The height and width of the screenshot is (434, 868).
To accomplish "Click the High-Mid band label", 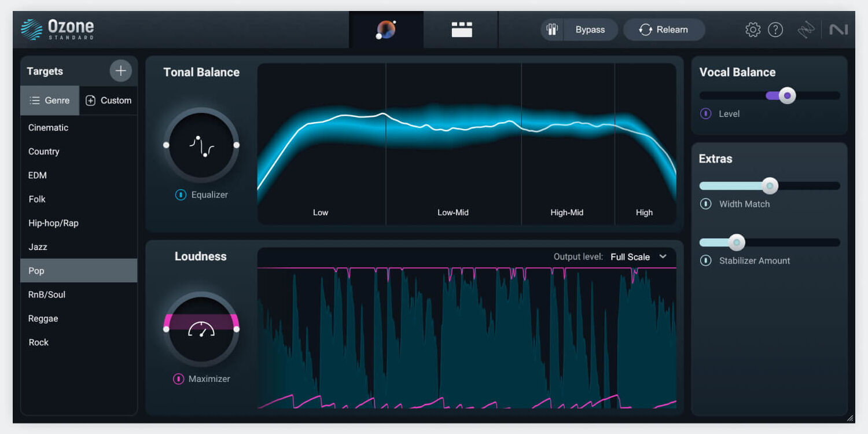I will pyautogui.click(x=567, y=212).
